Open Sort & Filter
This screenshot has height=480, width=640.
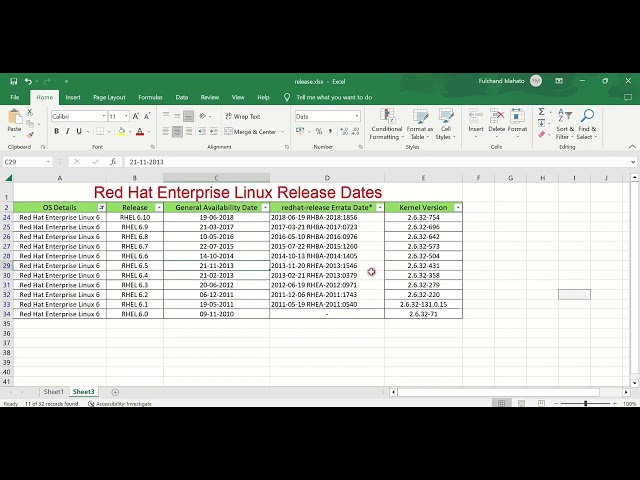565,124
